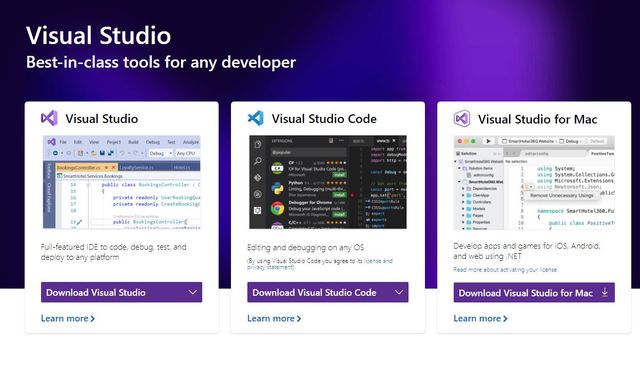Click the Visual Studio Code card heading
The height and width of the screenshot is (365, 640).
[x=324, y=119]
